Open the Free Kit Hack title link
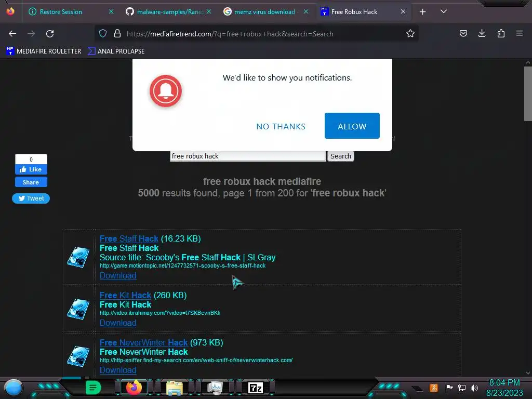Image resolution: width=532 pixels, height=399 pixels. pos(125,296)
